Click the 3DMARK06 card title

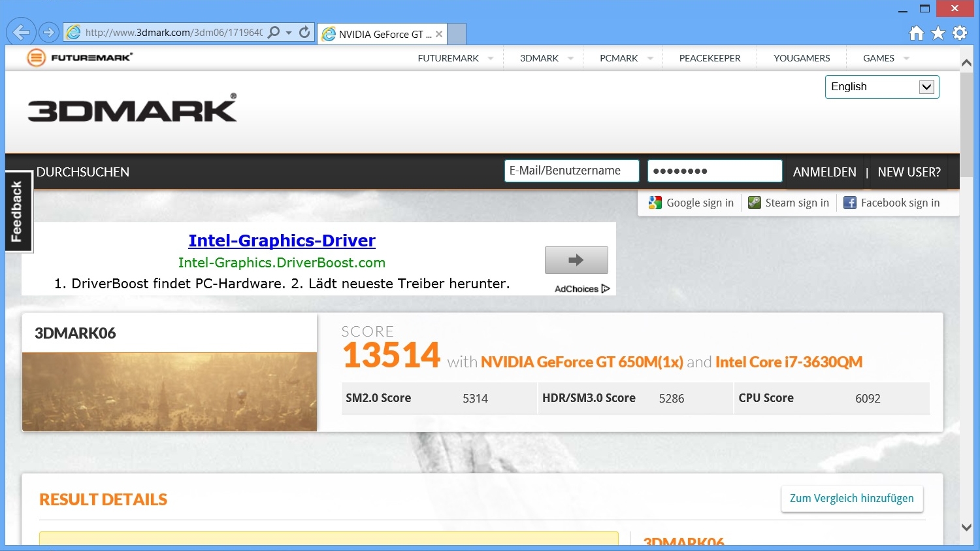pyautogui.click(x=75, y=333)
